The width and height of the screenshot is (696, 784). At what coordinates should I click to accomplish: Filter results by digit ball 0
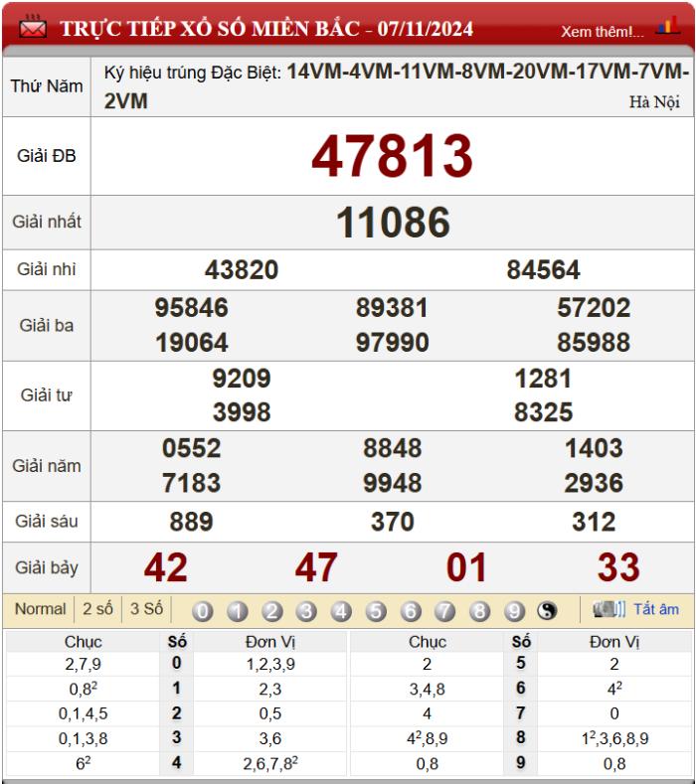(203, 611)
